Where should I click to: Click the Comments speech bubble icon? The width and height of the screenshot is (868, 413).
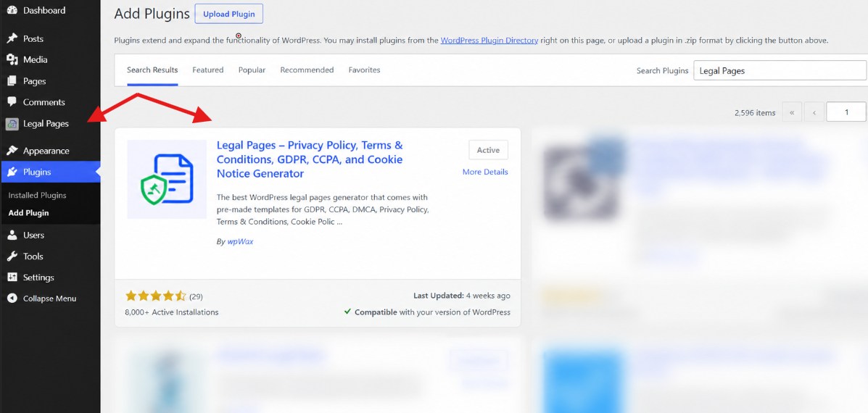12,101
